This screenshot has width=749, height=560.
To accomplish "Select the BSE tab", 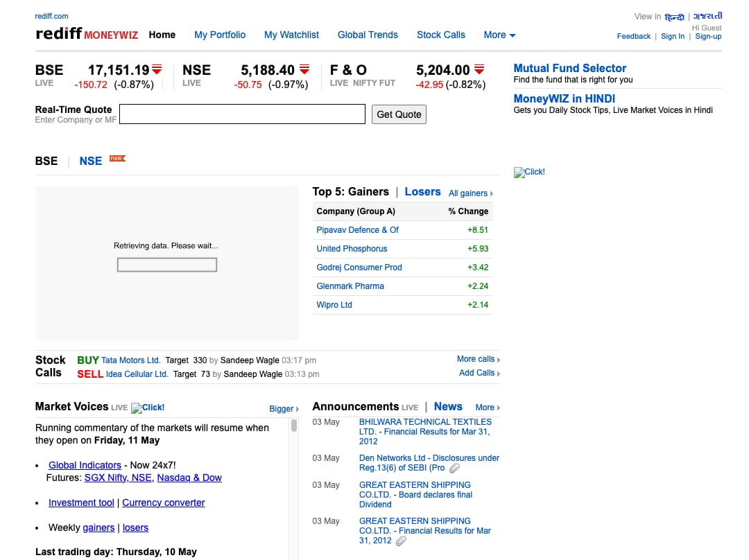I will point(46,161).
